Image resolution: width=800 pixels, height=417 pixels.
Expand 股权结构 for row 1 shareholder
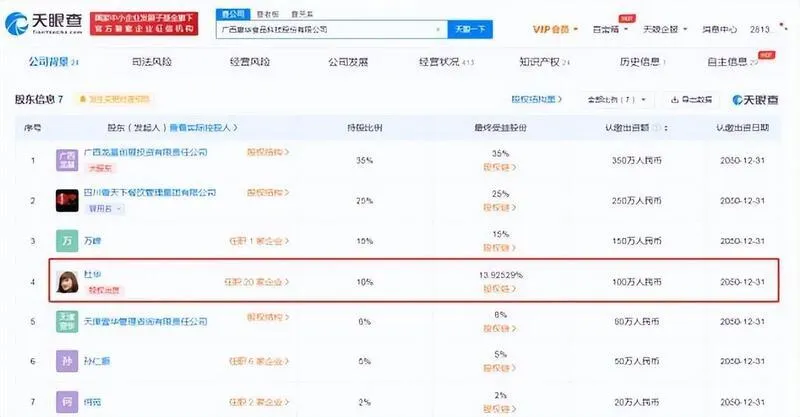[x=268, y=152]
